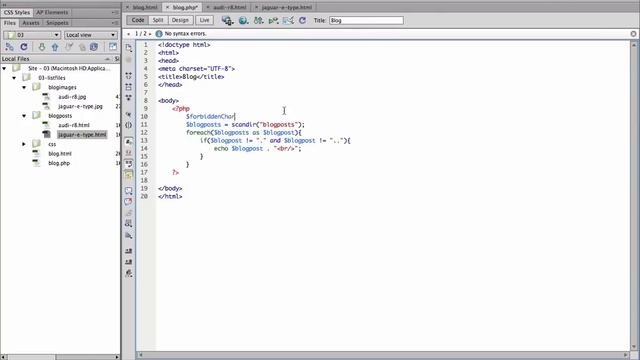Close the blog.php document tab
The image size is (640, 360).
[x=167, y=7]
